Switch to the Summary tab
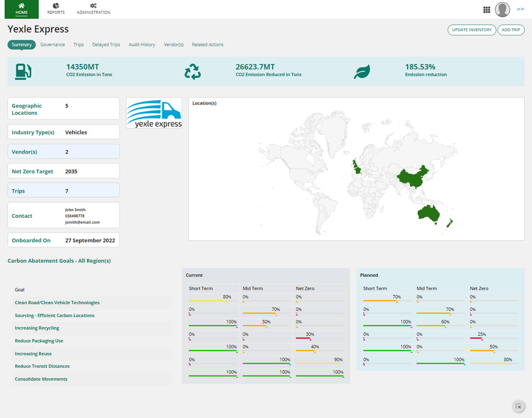This screenshot has width=532, height=418. click(x=22, y=45)
